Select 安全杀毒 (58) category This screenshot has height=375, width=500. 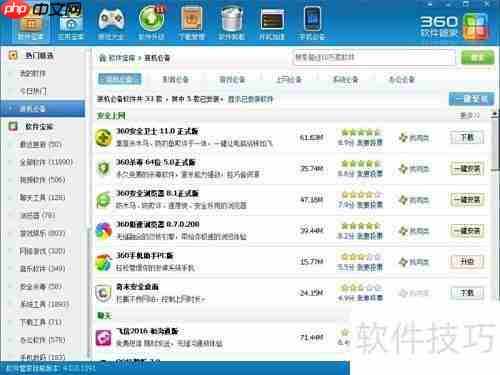pos(41,287)
